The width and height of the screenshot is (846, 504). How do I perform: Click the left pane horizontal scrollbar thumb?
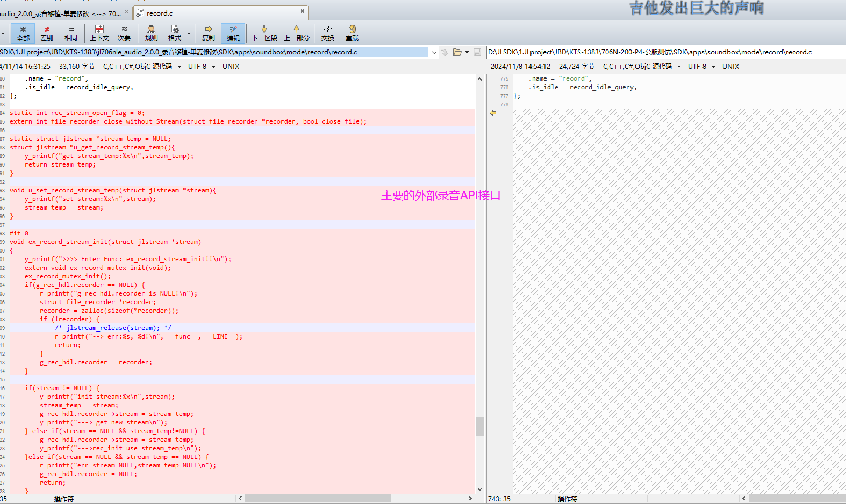(x=318, y=499)
